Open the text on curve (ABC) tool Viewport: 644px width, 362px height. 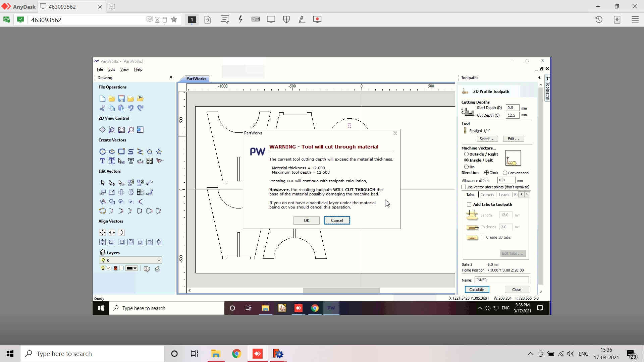140,161
